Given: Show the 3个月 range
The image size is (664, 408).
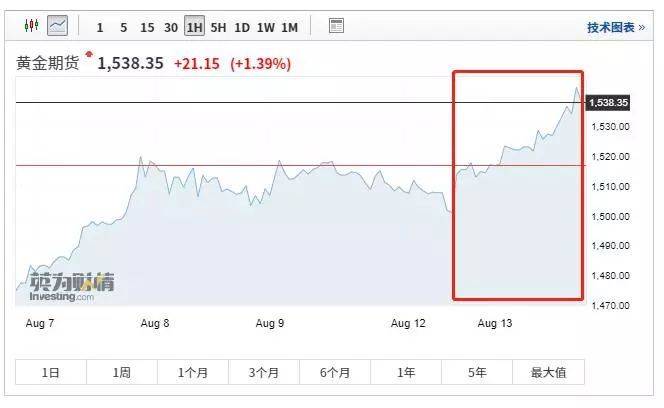Looking at the screenshot, I should pyautogui.click(x=264, y=373).
